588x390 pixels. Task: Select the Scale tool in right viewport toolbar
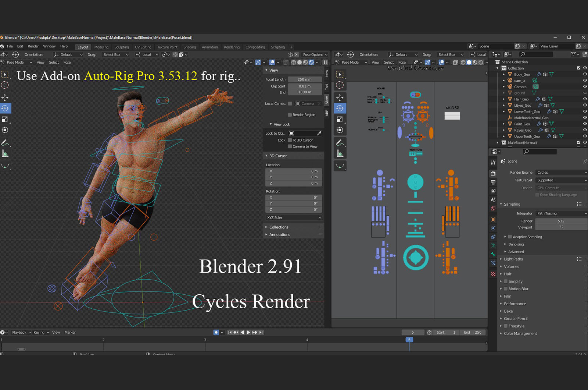[x=340, y=119]
